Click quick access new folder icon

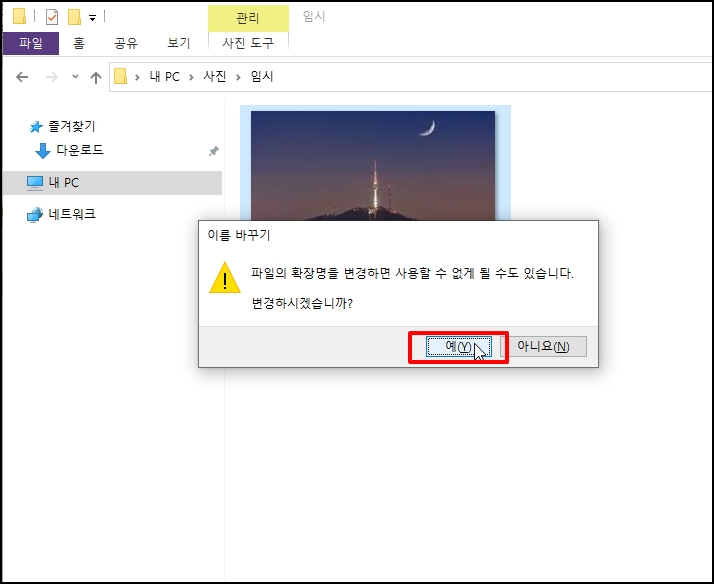[74, 17]
